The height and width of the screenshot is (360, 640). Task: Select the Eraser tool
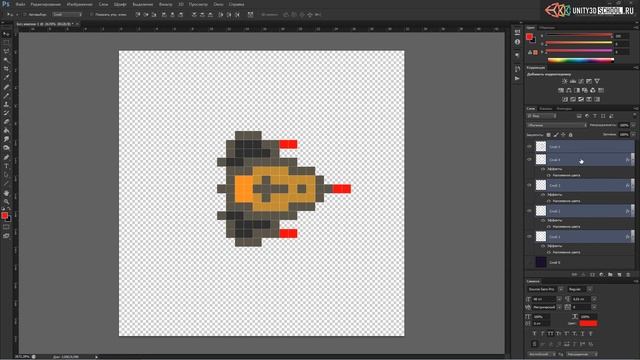[6, 122]
